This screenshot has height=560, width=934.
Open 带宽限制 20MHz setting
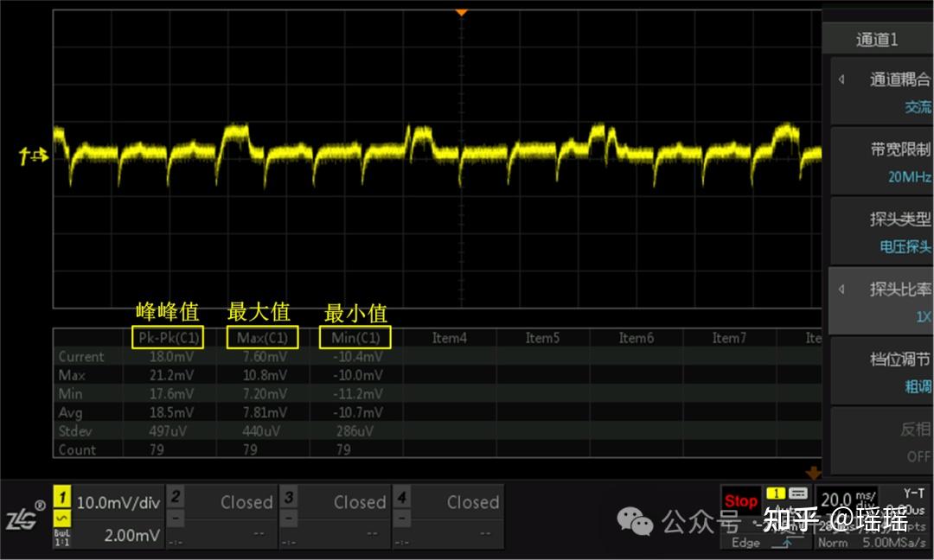coord(882,162)
